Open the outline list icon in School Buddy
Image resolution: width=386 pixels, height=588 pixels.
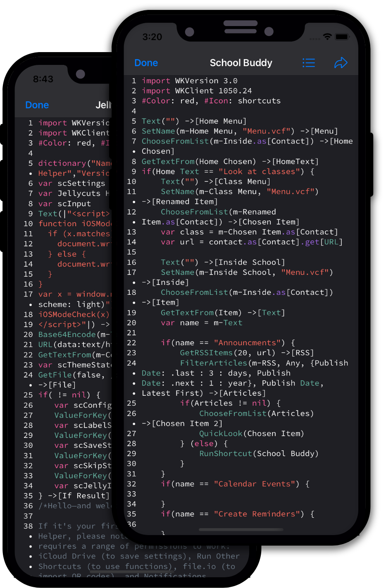[309, 63]
